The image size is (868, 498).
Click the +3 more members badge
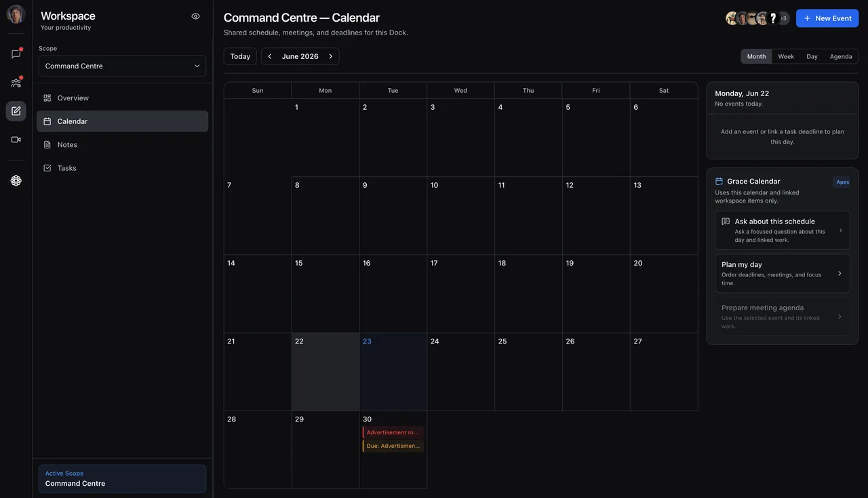pos(784,18)
